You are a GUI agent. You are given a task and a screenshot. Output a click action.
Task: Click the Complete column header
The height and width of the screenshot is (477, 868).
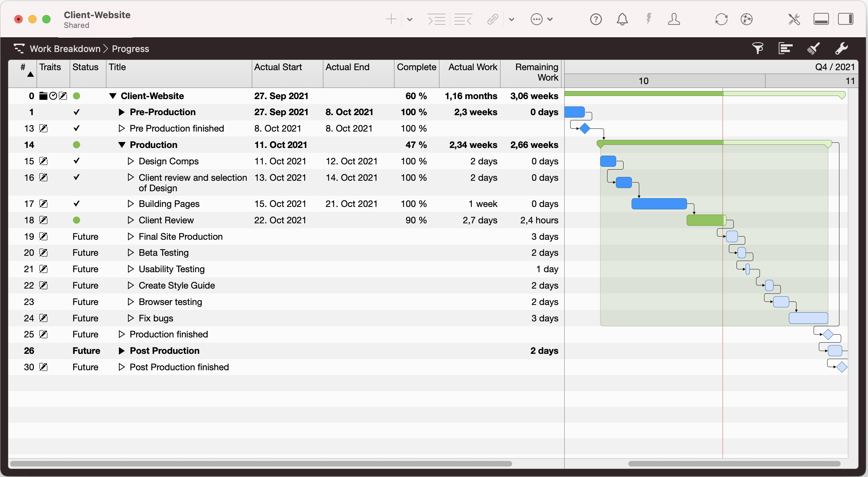pos(416,67)
